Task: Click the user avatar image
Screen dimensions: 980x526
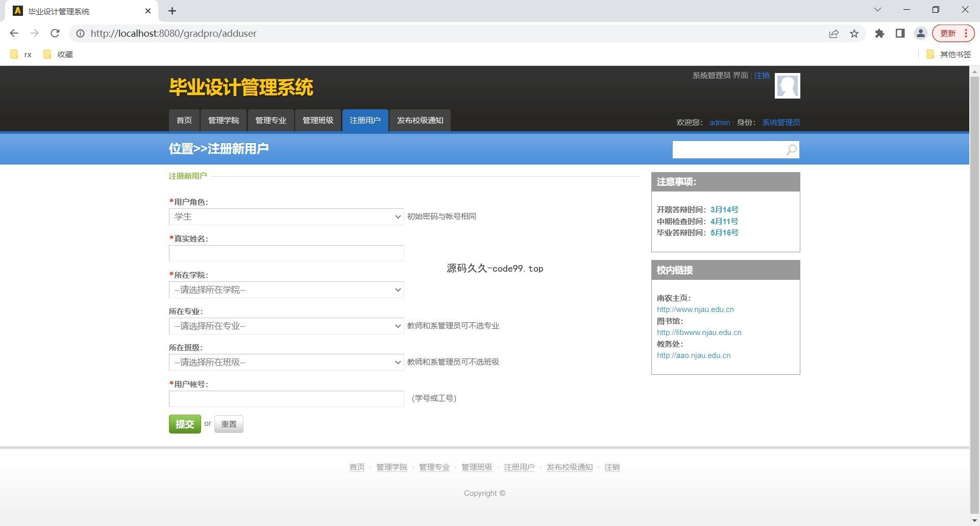Action: [787, 86]
